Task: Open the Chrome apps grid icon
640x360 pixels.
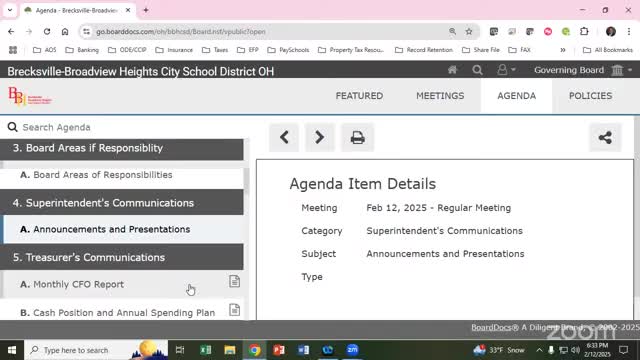Action: tap(13, 50)
